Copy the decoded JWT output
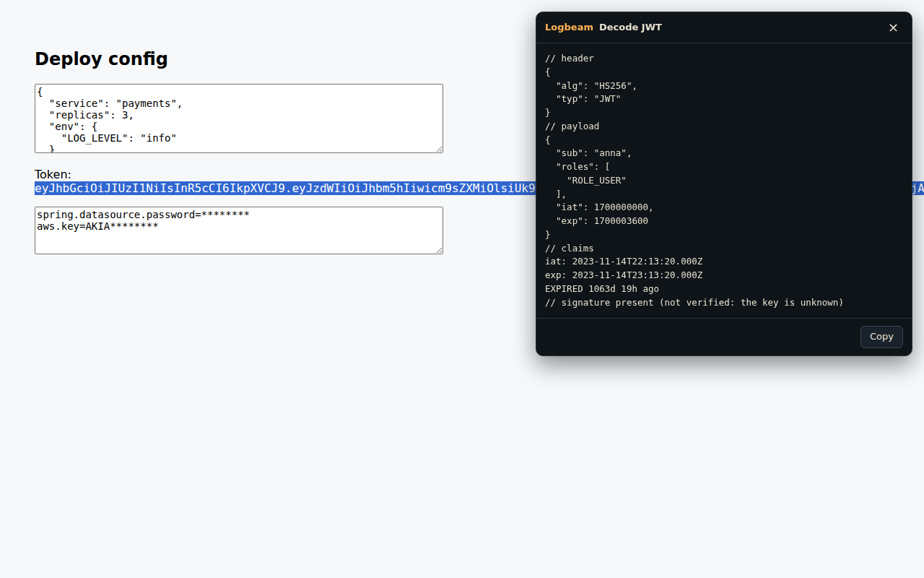 (881, 337)
